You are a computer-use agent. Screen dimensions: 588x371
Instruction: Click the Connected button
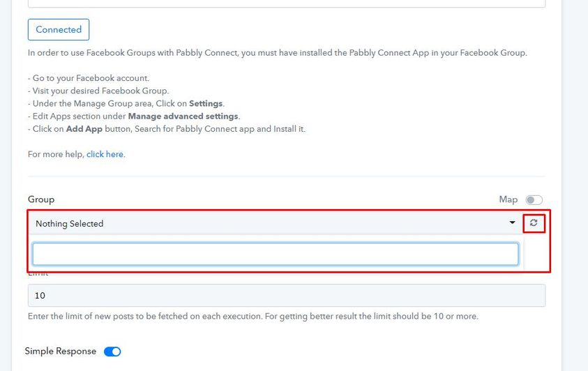59,29
